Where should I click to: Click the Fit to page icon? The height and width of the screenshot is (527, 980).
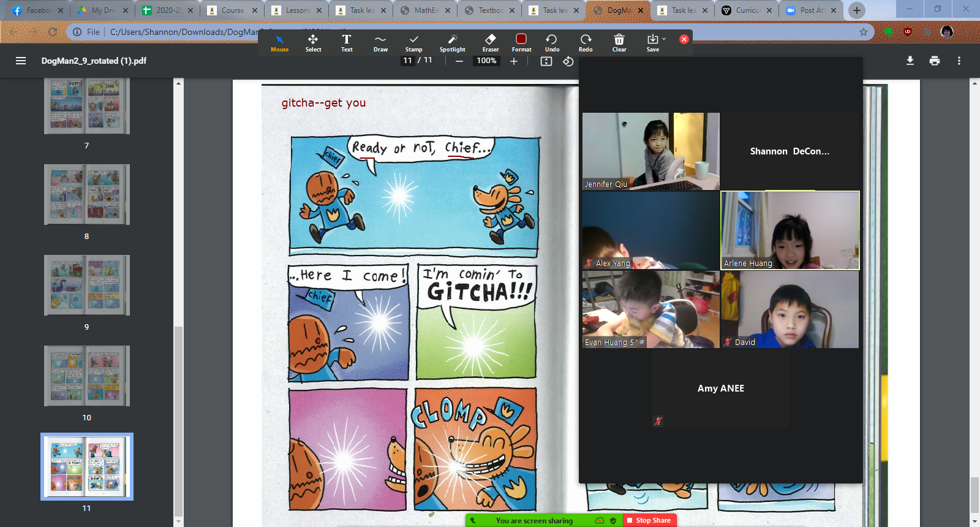pos(546,61)
